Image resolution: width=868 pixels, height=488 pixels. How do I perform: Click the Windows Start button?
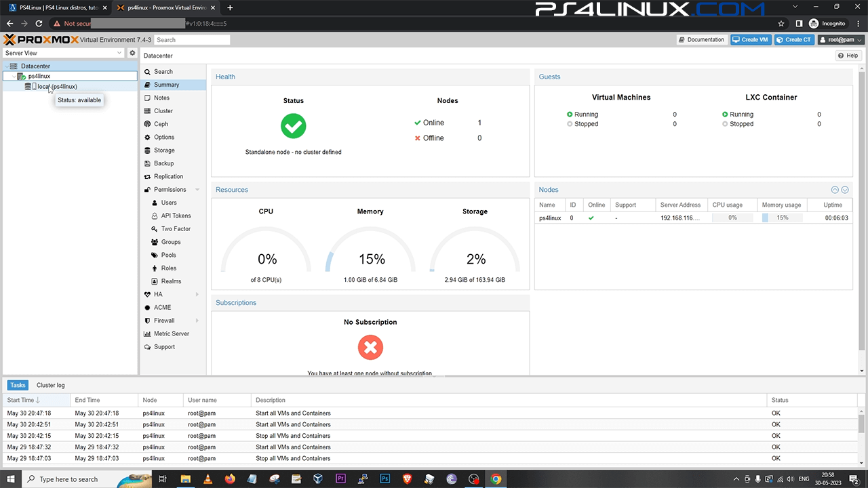tap(11, 479)
